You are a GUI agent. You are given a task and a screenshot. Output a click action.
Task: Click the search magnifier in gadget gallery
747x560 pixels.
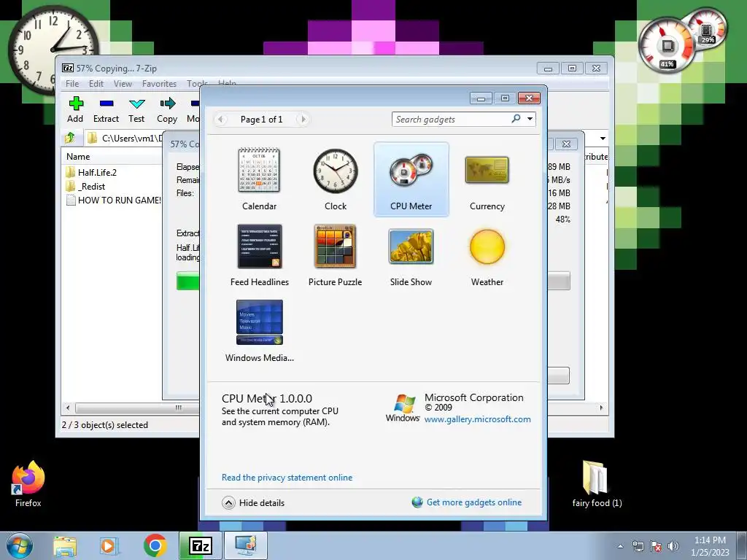[516, 119]
